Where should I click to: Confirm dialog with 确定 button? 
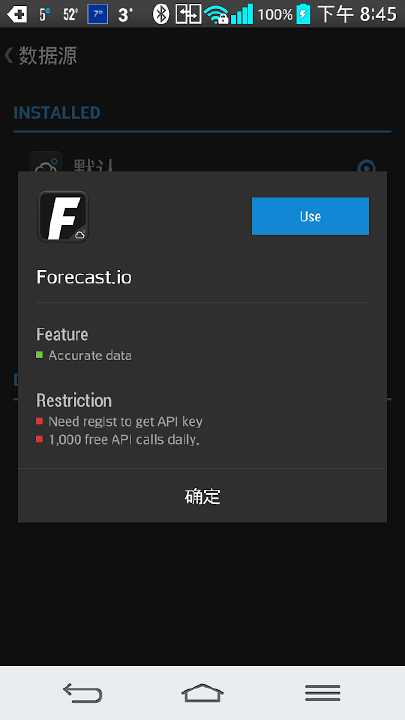[x=202, y=496]
